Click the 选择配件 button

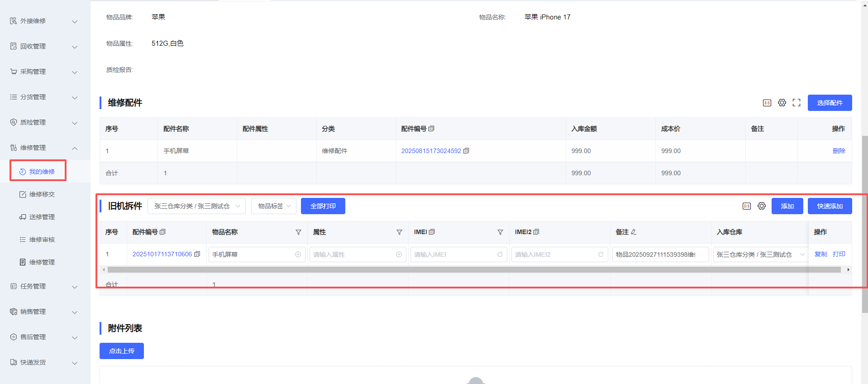[830, 103]
